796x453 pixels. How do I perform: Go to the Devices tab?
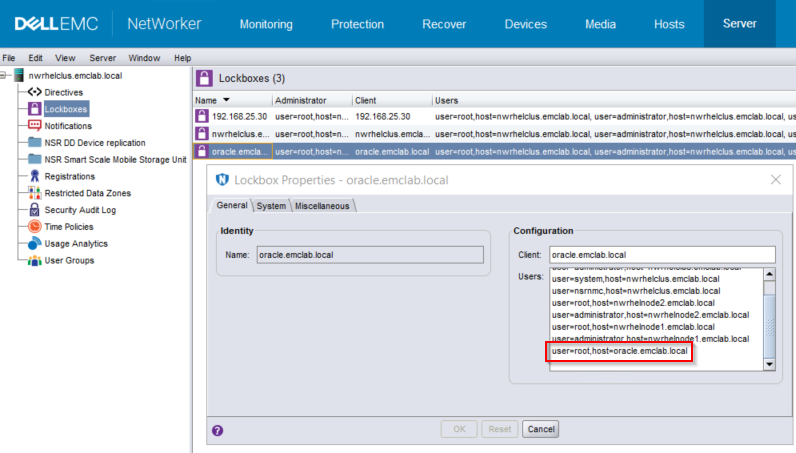point(525,24)
